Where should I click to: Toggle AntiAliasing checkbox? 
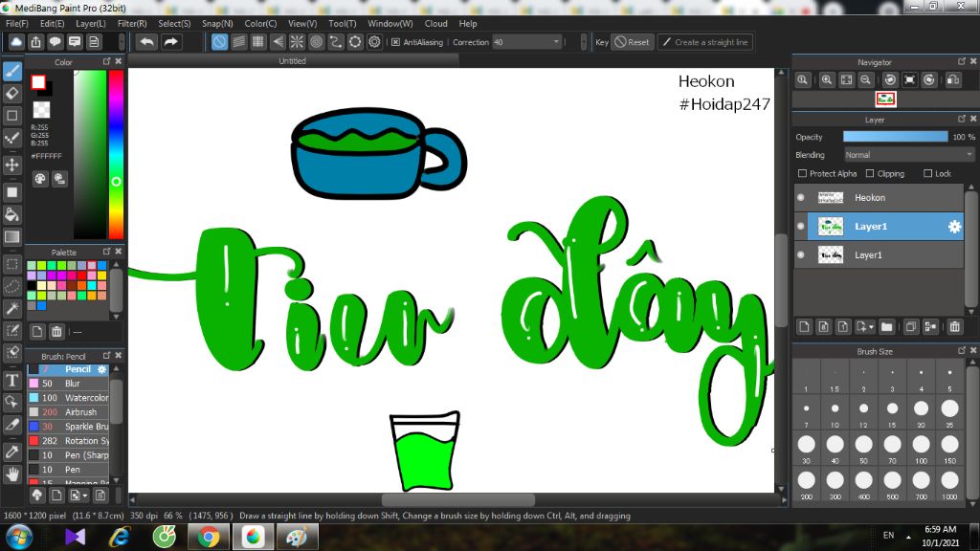click(395, 42)
